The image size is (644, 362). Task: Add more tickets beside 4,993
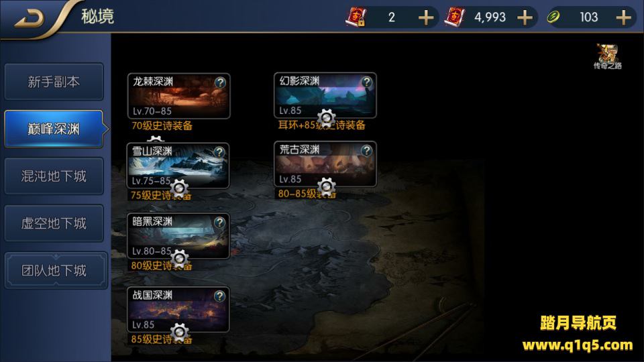coord(525,17)
